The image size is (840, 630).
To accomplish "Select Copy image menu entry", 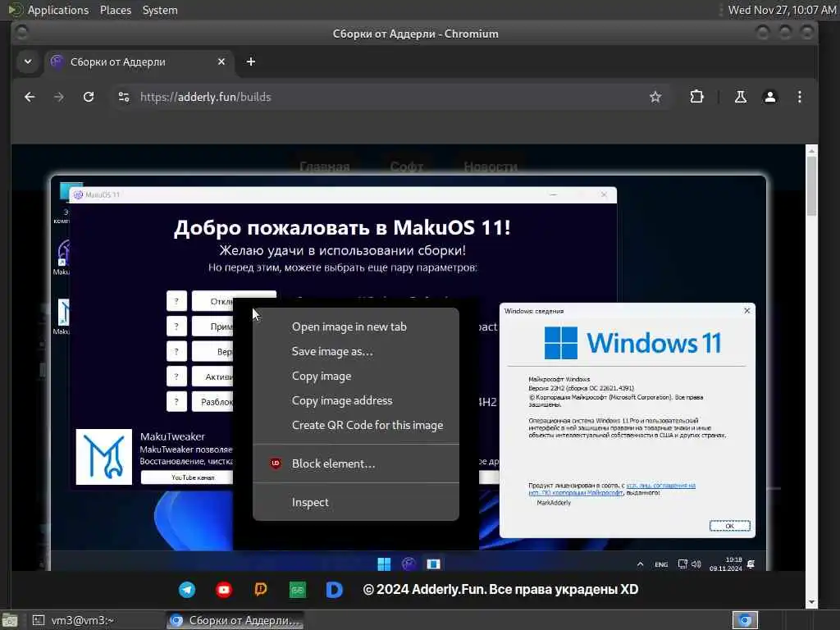I will click(x=356, y=376).
